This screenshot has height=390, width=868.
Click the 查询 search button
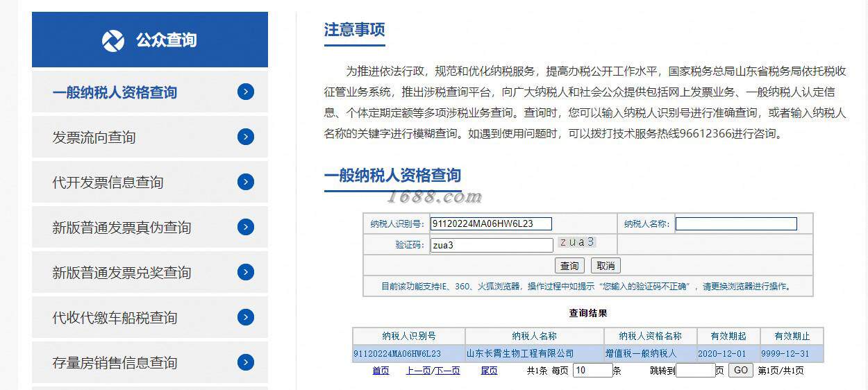pyautogui.click(x=569, y=266)
